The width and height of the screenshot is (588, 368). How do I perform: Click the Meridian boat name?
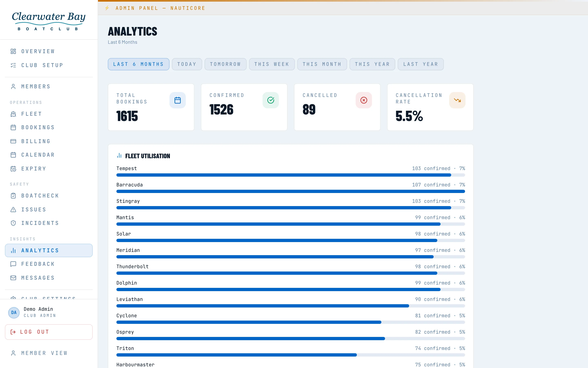coord(128,250)
